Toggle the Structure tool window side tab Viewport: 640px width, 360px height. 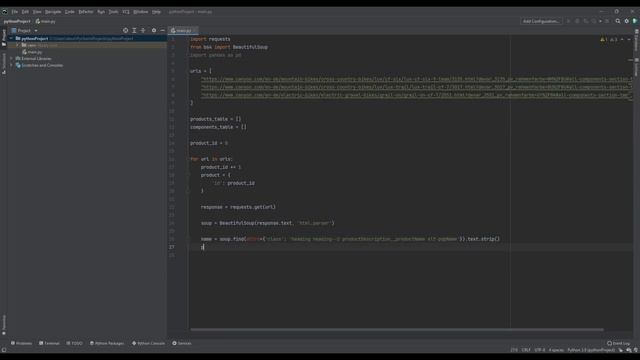(x=4, y=64)
